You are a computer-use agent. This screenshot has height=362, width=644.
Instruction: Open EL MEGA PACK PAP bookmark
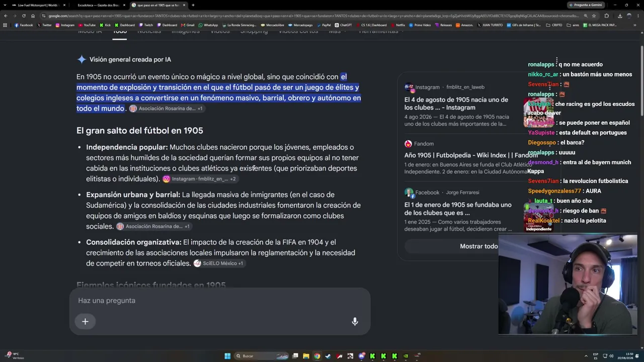tap(600, 25)
